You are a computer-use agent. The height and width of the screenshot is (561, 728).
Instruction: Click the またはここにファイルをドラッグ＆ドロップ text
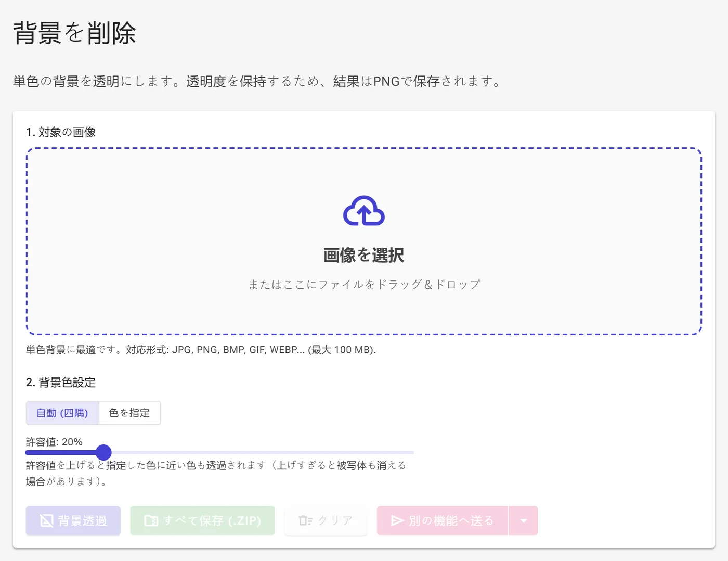(364, 284)
